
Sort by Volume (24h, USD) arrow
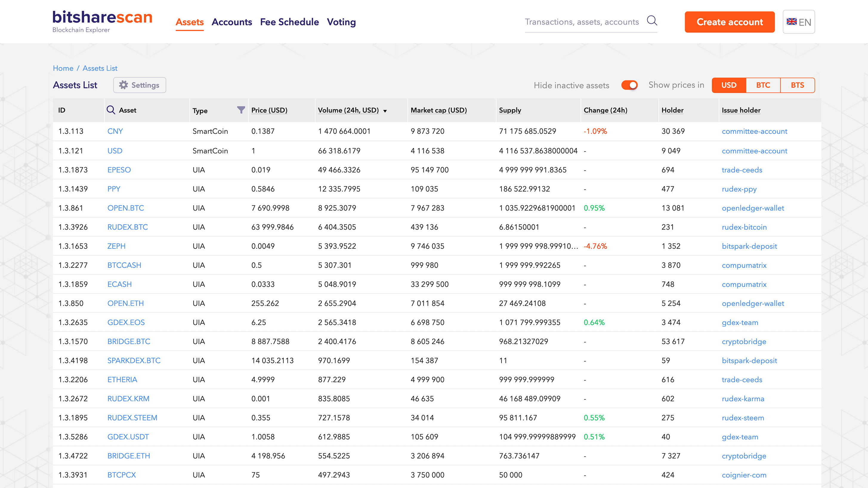pos(385,111)
